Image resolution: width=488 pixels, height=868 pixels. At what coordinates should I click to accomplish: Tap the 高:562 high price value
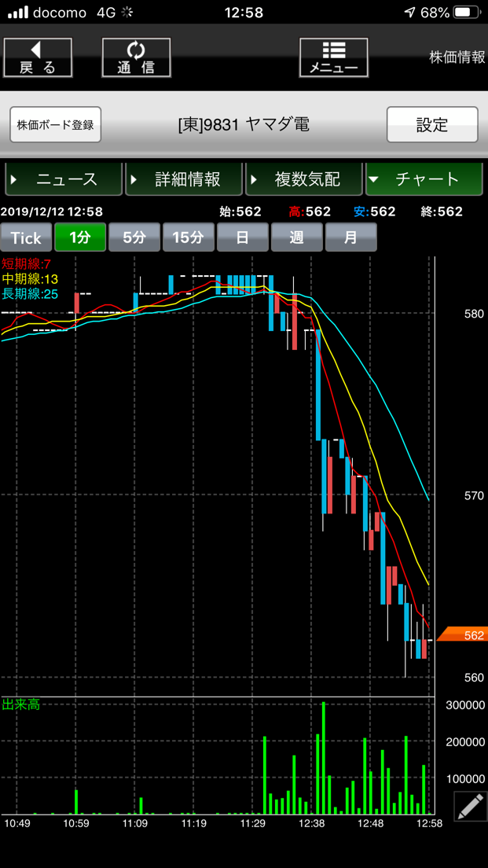[x=310, y=211]
